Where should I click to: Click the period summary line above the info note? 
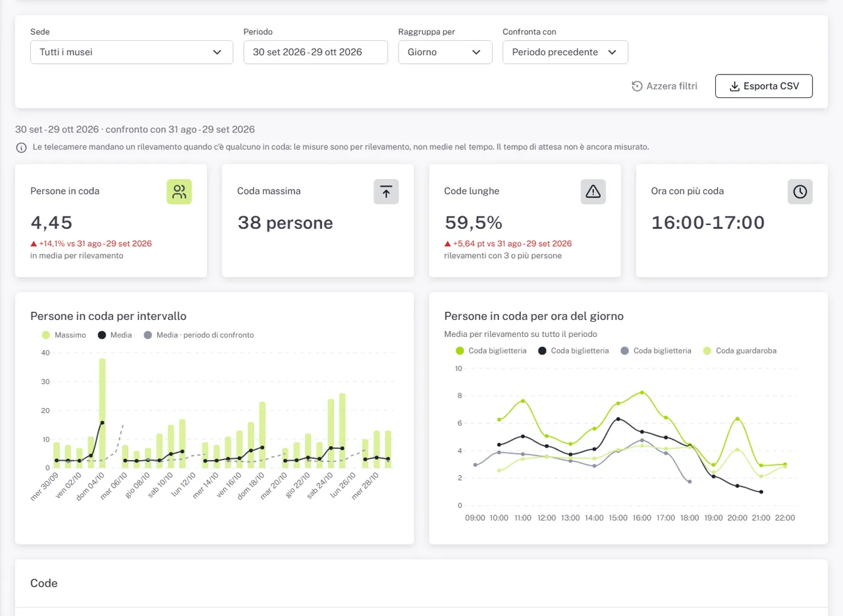click(135, 129)
